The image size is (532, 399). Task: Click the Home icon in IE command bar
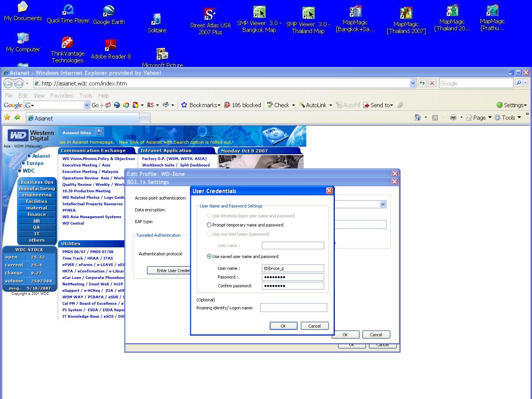coord(417,118)
